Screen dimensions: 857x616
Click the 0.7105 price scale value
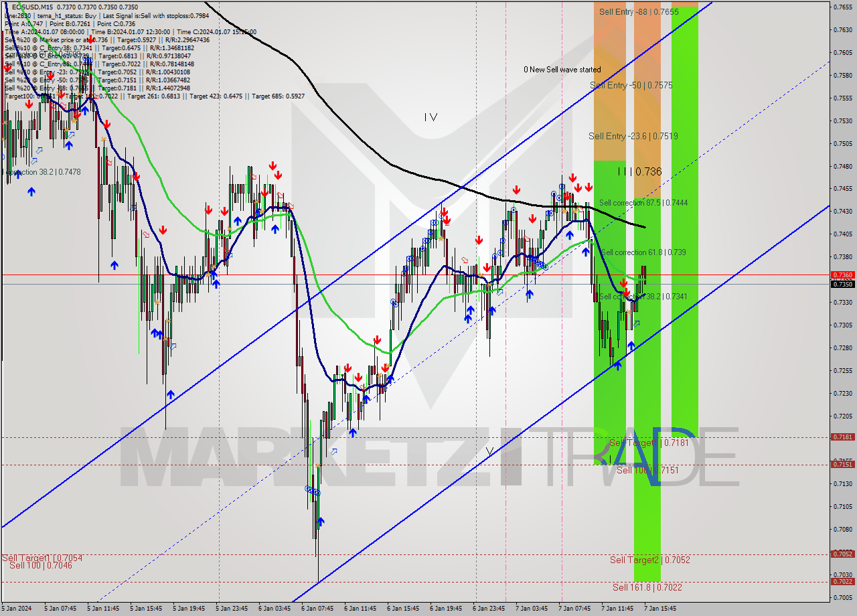(x=842, y=507)
